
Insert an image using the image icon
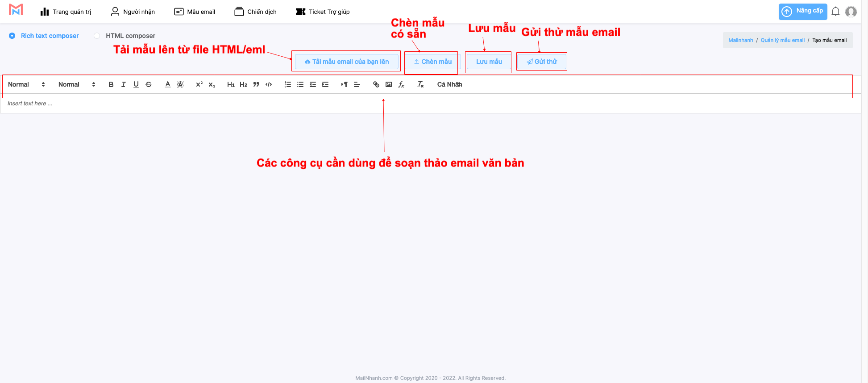389,84
